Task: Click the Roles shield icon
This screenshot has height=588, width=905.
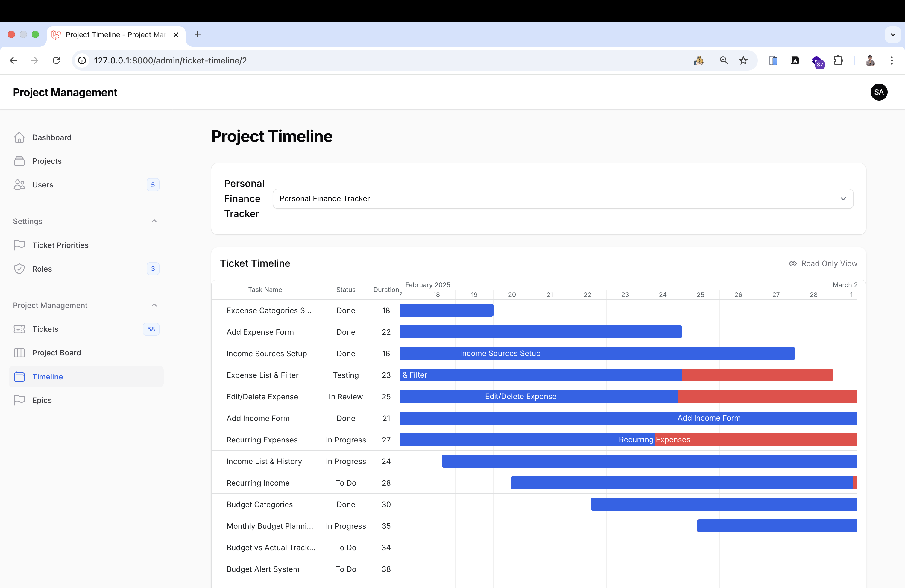Action: tap(19, 269)
